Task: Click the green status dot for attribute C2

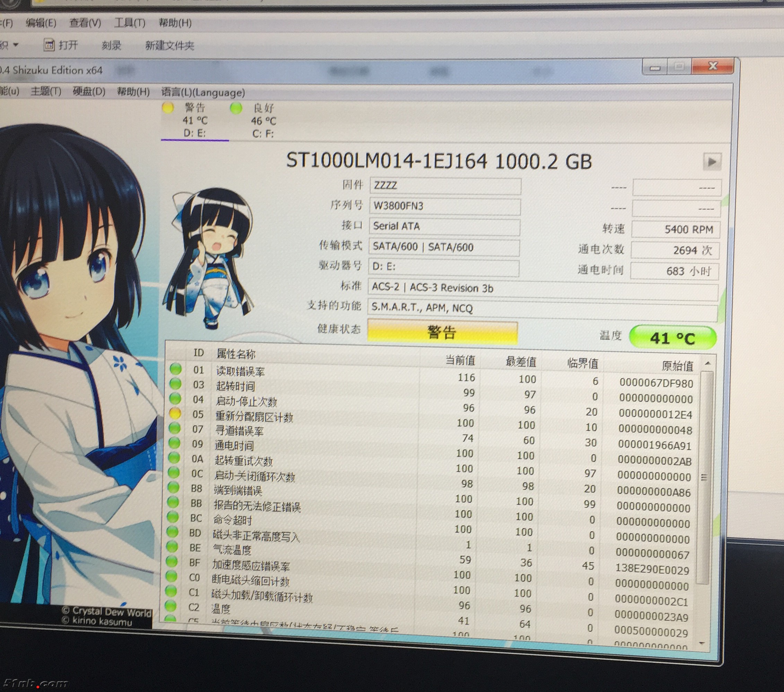Action: pos(170,606)
